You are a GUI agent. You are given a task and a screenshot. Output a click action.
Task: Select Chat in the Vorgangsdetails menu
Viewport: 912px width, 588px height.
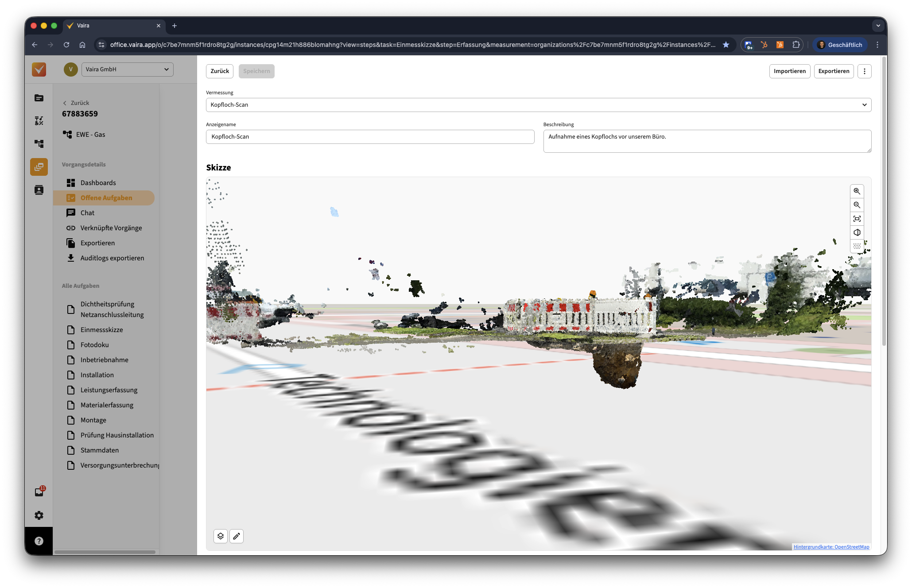tap(87, 213)
